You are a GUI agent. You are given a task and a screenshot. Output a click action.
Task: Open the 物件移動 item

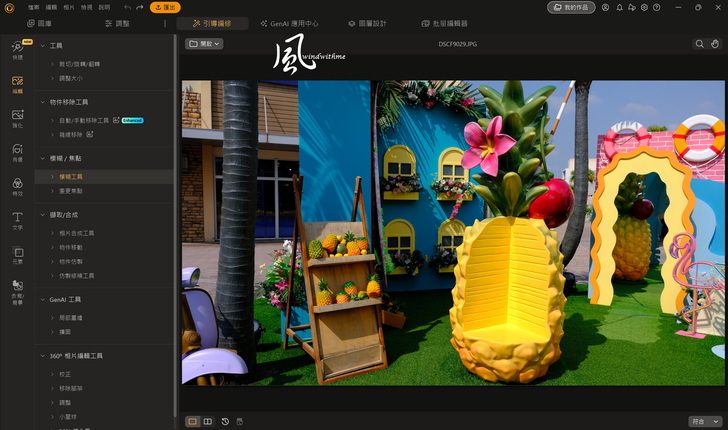pos(71,248)
